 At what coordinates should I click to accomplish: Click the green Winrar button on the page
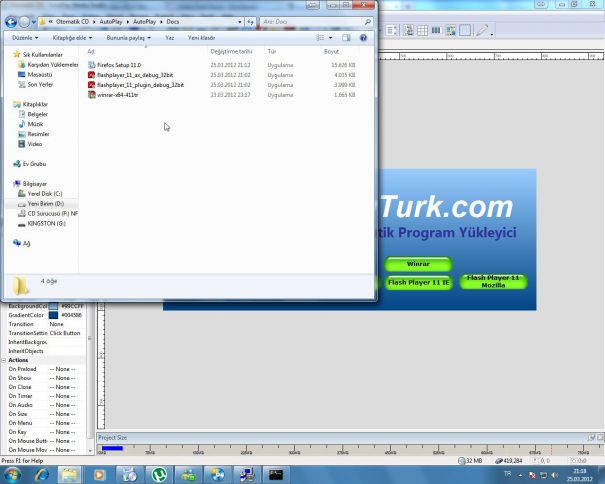tap(418, 264)
